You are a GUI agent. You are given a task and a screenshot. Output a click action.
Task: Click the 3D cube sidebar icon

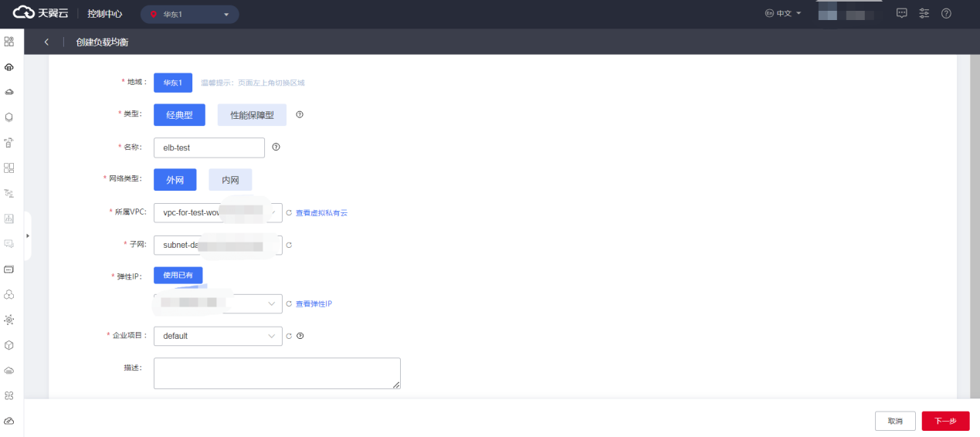(x=9, y=345)
